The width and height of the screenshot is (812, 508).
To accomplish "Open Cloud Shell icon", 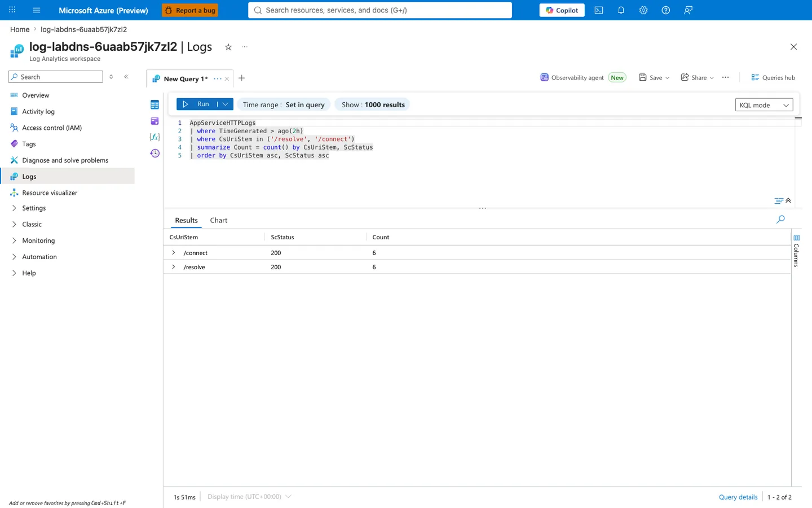I will pyautogui.click(x=599, y=10).
